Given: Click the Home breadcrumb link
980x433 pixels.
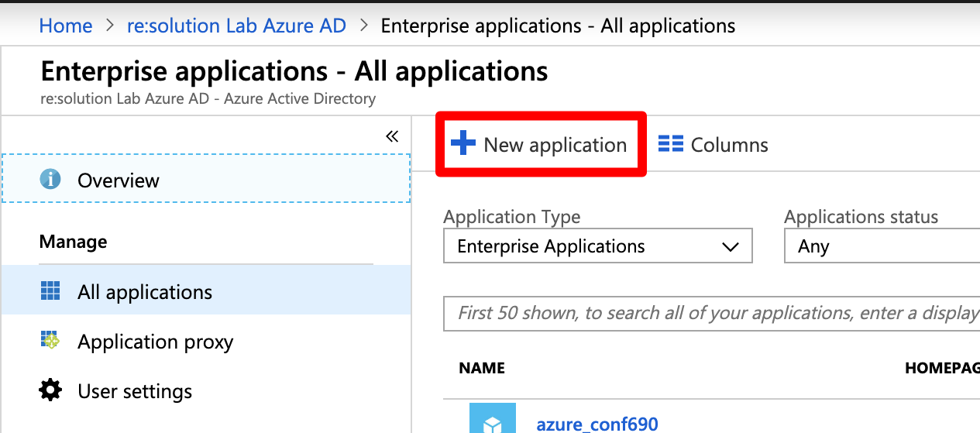Looking at the screenshot, I should (x=66, y=26).
